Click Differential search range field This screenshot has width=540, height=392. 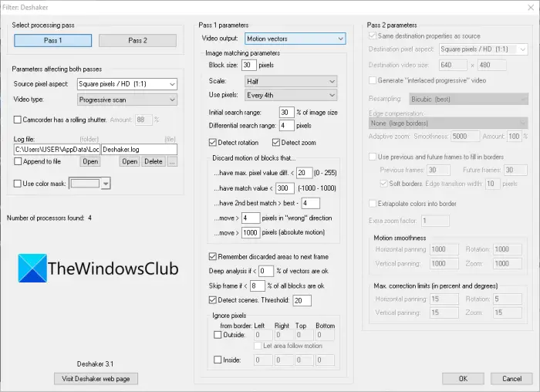click(x=286, y=126)
